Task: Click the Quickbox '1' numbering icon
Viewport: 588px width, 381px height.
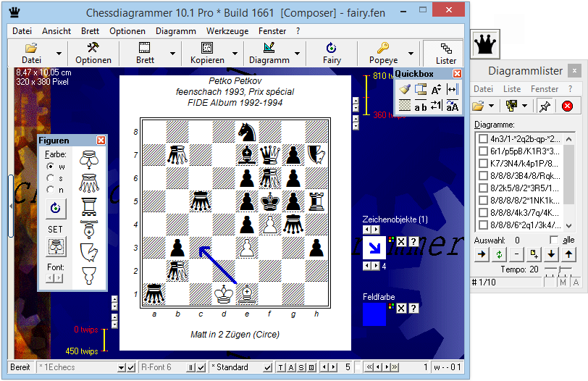Action: (x=436, y=105)
